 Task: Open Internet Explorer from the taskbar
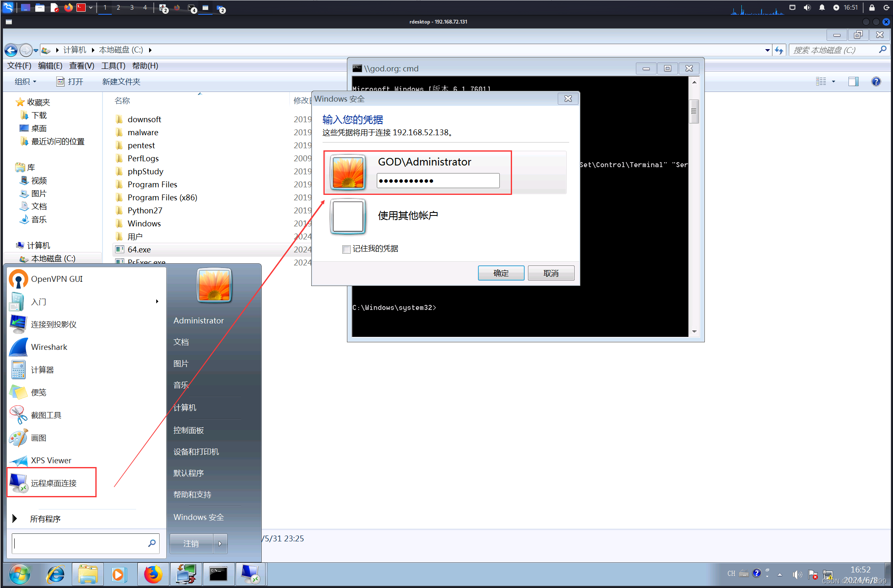(x=55, y=574)
